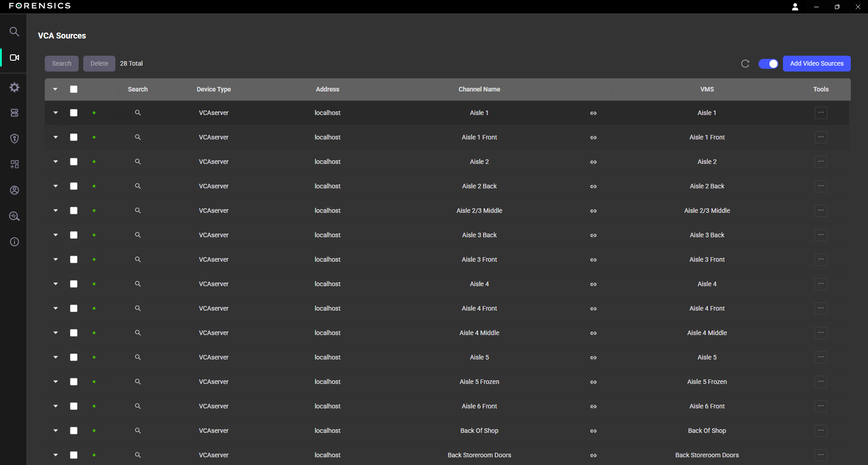Expand the Aisle 4 Middle row arrow
Viewport: 868px width, 465px height.
tap(56, 333)
